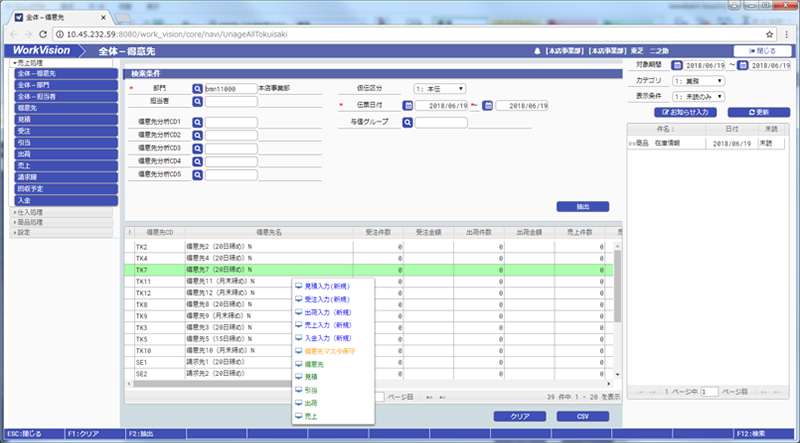800x443 pixels.
Task: Click the 与信グループ input field
Action: (441, 122)
